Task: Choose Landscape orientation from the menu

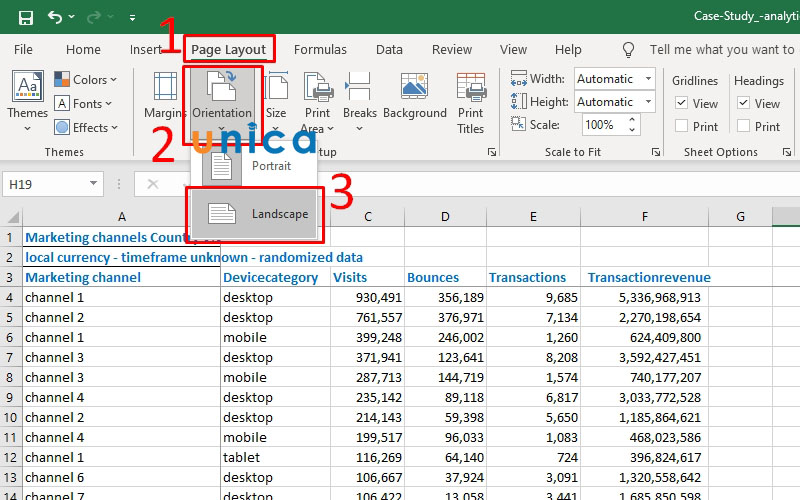Action: point(254,214)
